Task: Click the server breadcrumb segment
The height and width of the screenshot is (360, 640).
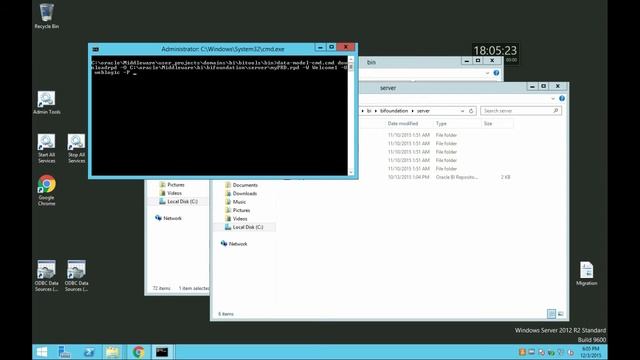Action: (x=423, y=111)
